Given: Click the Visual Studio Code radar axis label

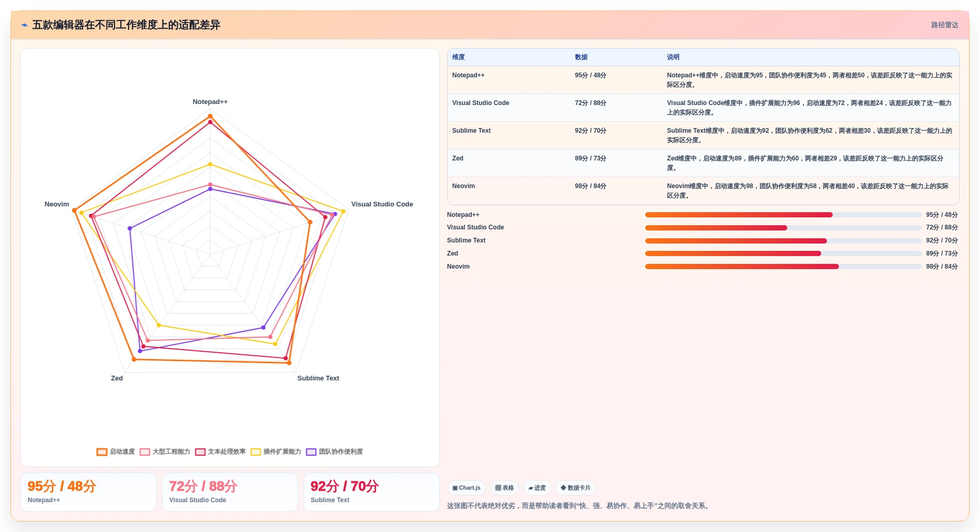Looking at the screenshot, I should pyautogui.click(x=382, y=204).
